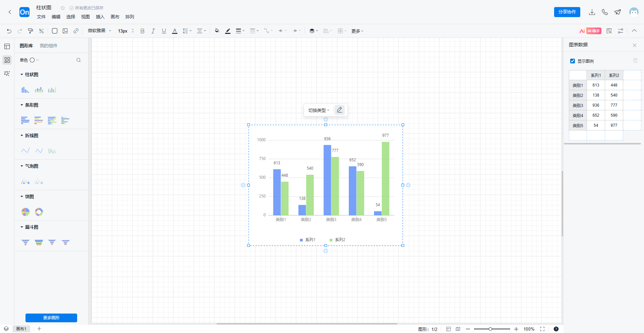Switch to the 我的组件 tab
The width and height of the screenshot is (644, 333).
tap(49, 46)
